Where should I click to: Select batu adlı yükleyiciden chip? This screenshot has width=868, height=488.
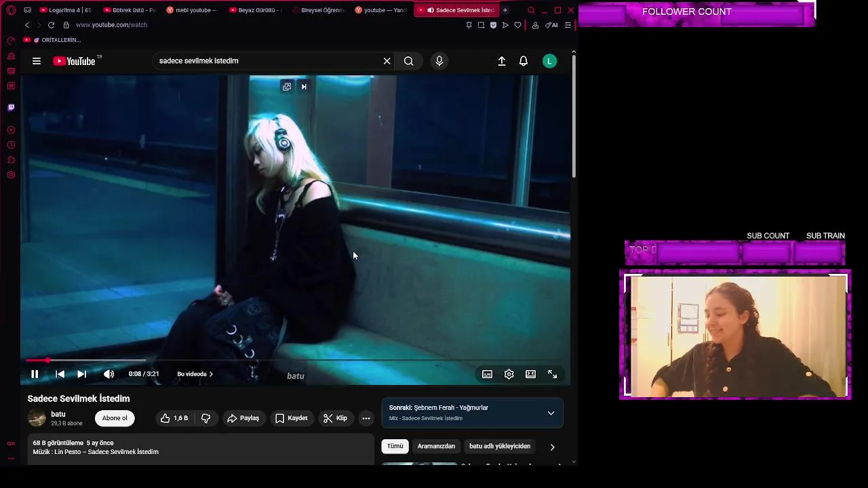pos(500,446)
